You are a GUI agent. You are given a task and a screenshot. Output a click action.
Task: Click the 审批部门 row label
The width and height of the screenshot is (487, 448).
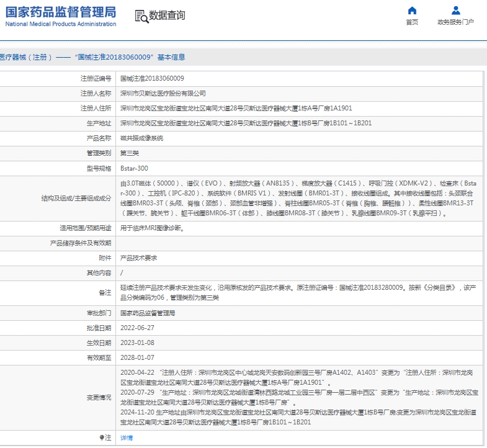(99, 313)
